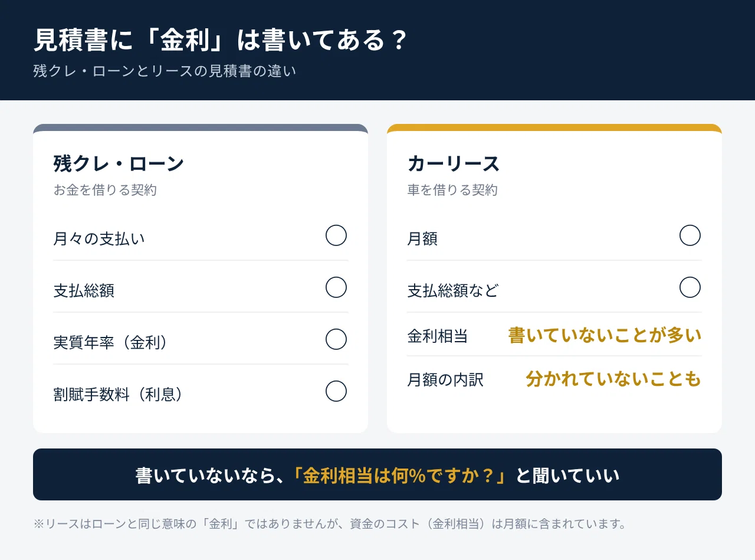This screenshot has height=560, width=755.
Task: Click the footnote starting with ※リースはローンと
Action: 329,523
